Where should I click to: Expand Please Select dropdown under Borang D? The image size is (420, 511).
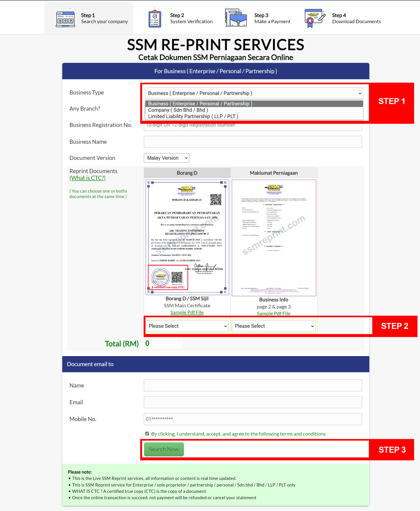click(x=187, y=326)
